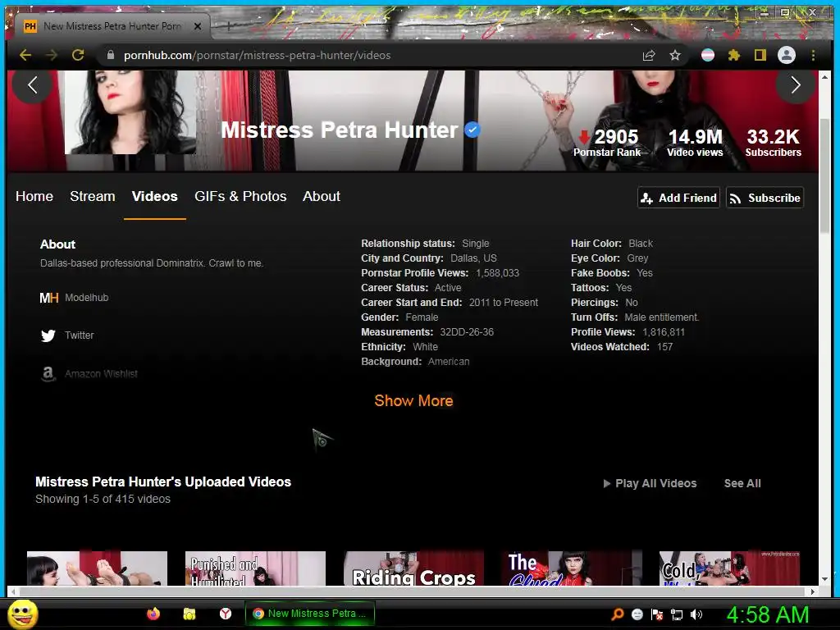Go to the About tab

click(322, 197)
